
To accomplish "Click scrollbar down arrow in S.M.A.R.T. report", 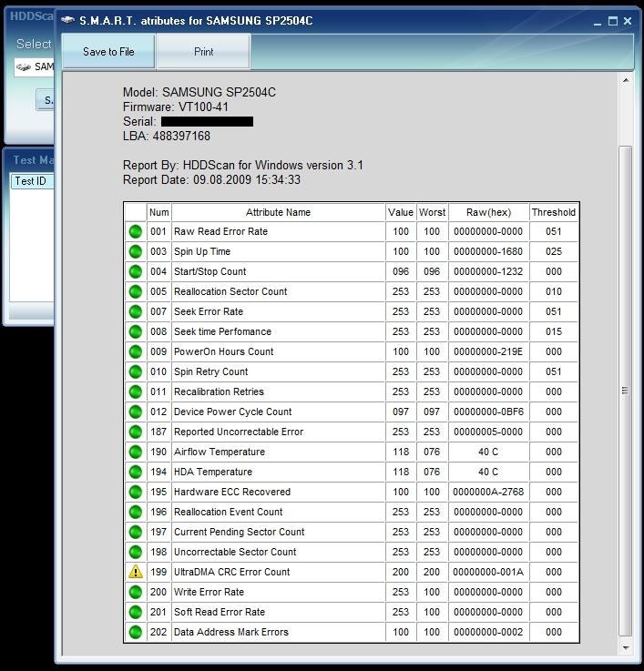I will tap(626, 647).
